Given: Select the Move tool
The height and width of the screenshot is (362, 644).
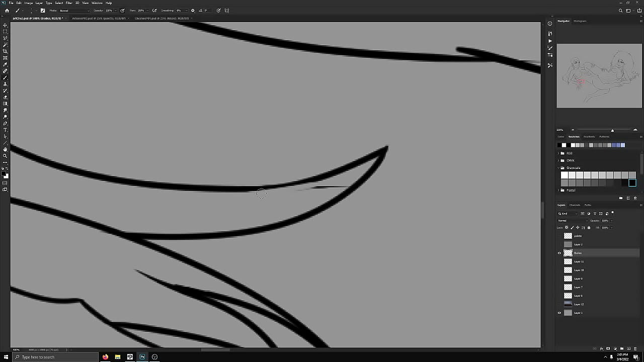Looking at the screenshot, I should point(5,25).
